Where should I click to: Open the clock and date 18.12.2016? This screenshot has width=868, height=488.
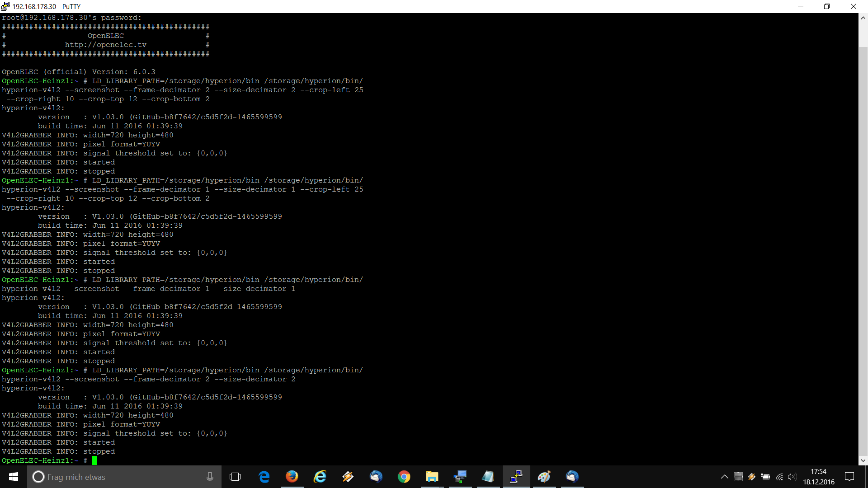[818, 477]
